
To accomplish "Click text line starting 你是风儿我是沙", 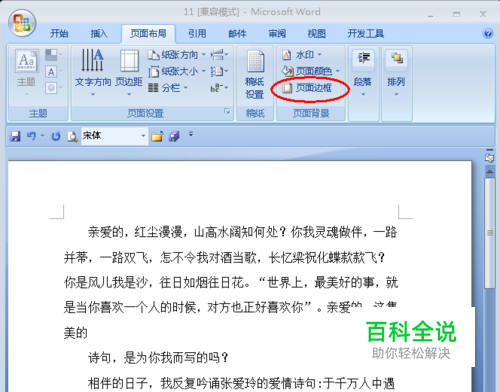I will (x=231, y=283).
